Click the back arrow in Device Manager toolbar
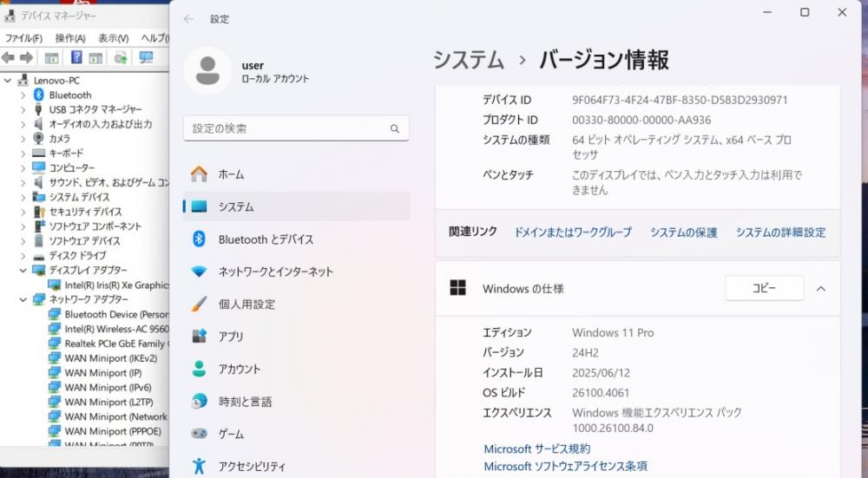Screen dimensions: 868x478 pos(9,57)
